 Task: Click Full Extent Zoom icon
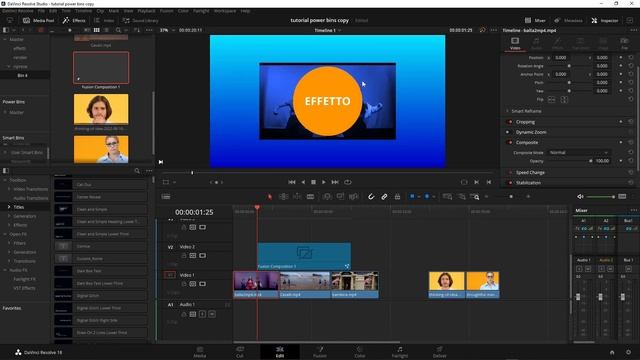(447, 197)
